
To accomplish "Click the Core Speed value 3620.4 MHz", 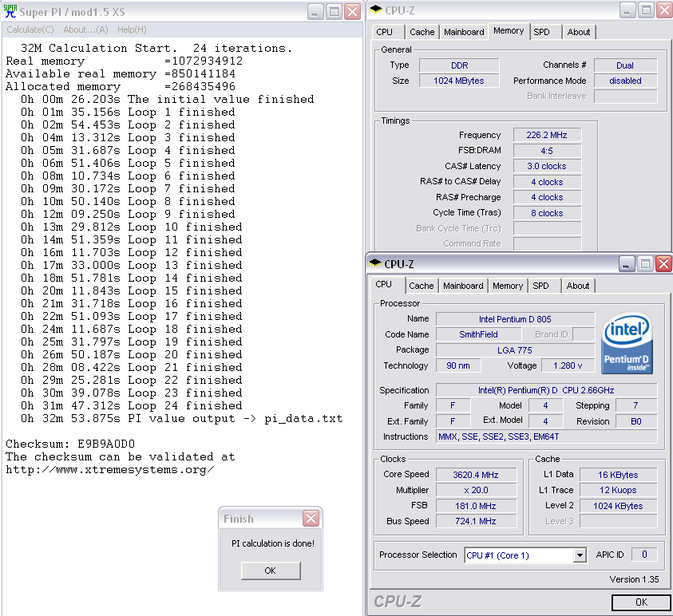I will [476, 475].
